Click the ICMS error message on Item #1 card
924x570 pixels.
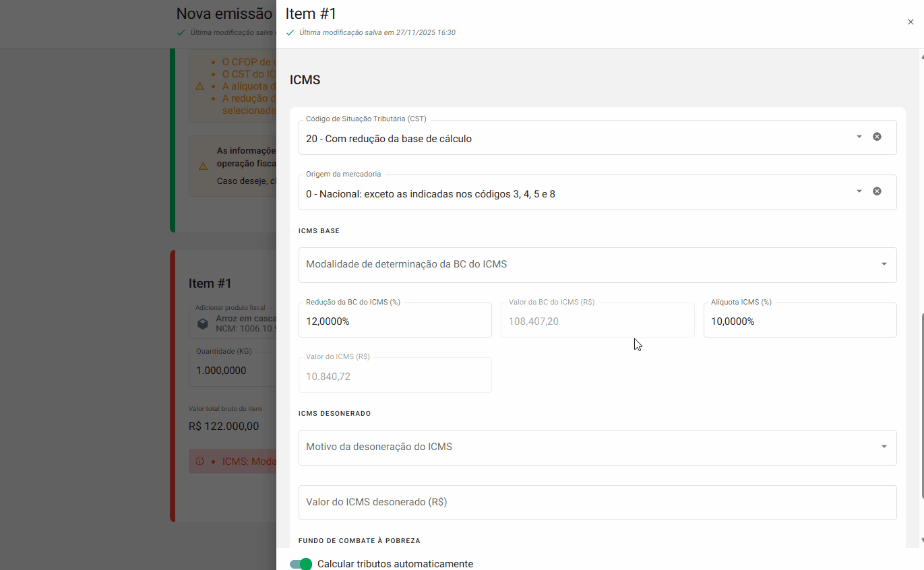249,461
